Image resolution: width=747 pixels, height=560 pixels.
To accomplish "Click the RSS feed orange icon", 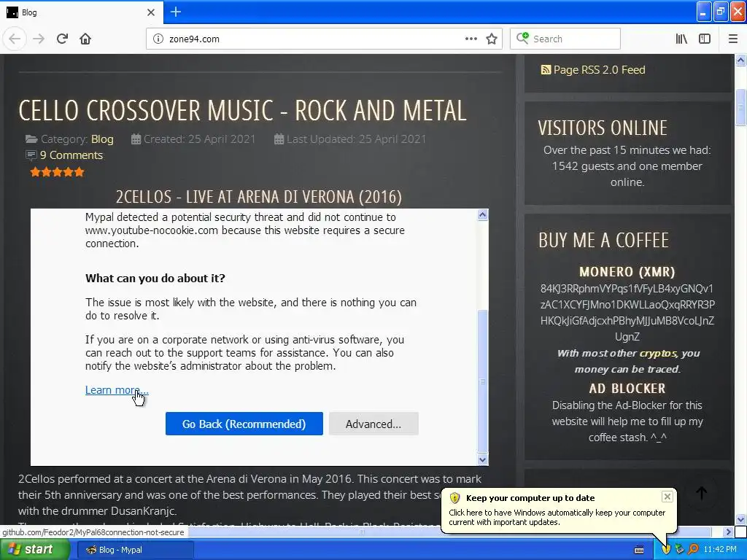I will pos(546,70).
